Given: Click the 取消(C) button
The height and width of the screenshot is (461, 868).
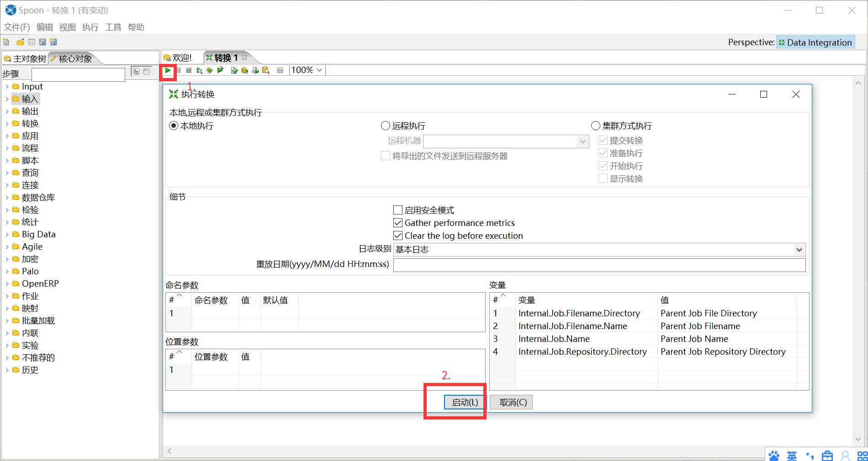Looking at the screenshot, I should coord(511,402).
